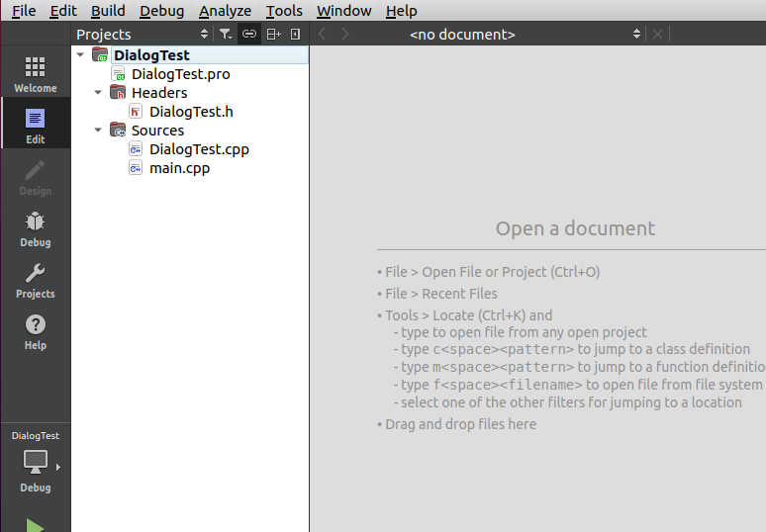
Task: Click 'File > Recent Files' hint text
Action: 441,294
